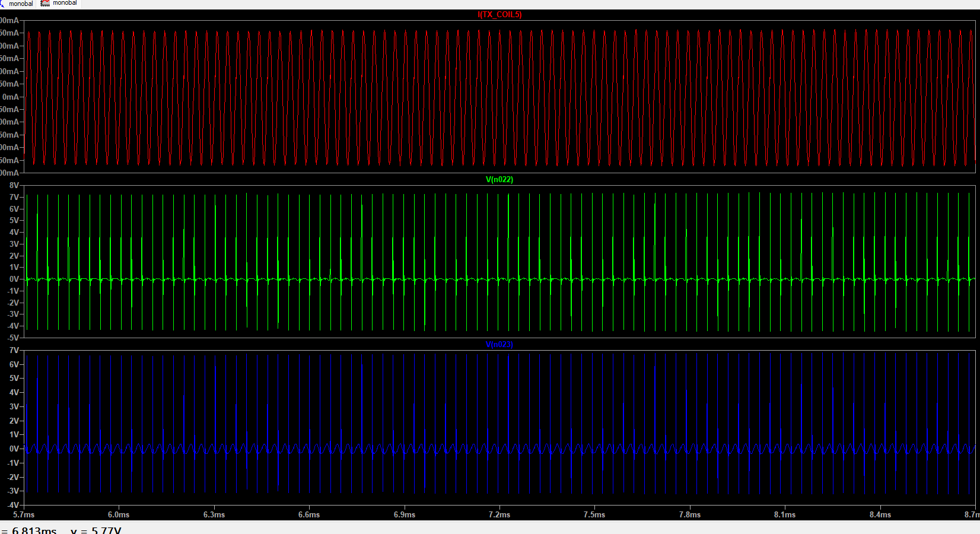Click the waveform plot icon on second tab
Viewport: 980px width, 534px height.
(45, 3)
